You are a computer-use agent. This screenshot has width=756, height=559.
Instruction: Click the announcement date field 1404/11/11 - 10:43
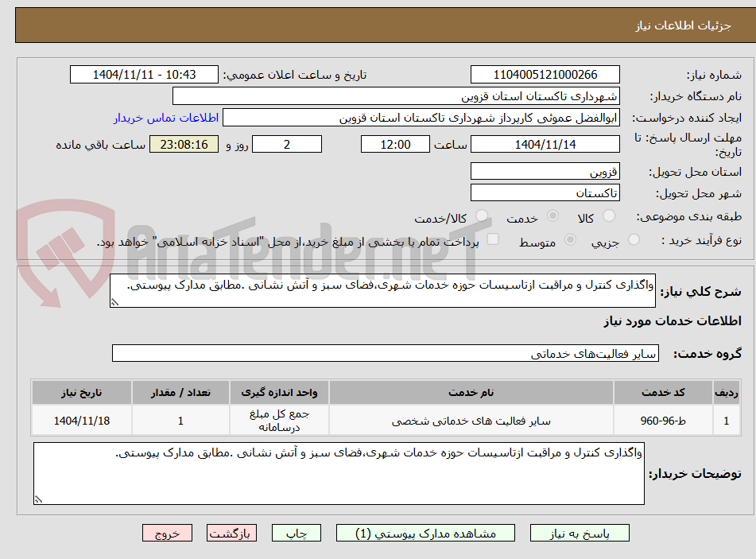click(144, 75)
